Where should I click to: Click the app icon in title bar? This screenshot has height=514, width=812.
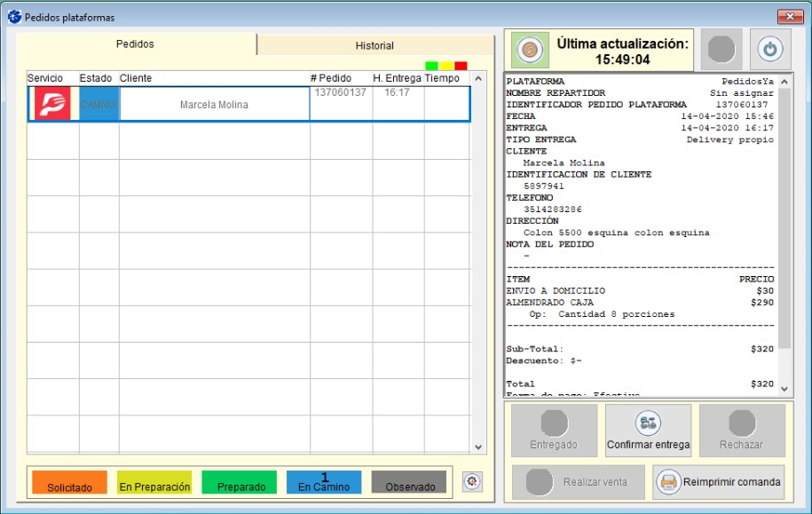pos(14,17)
